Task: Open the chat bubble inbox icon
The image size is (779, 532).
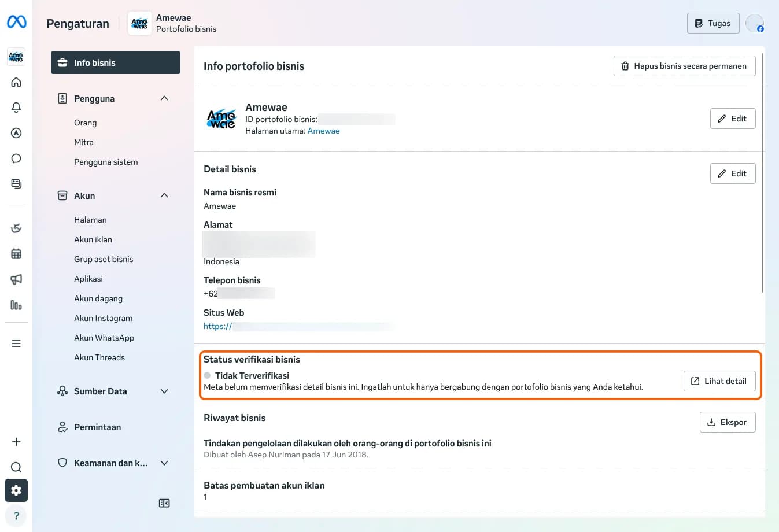Action: (16, 158)
